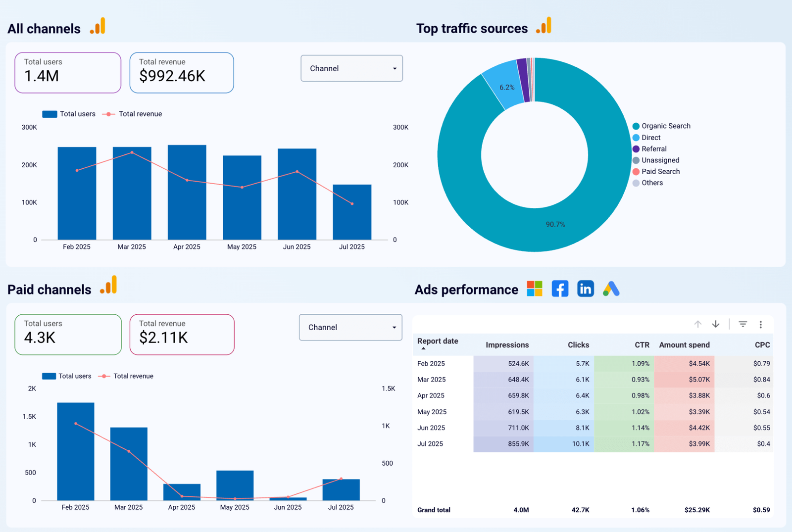Open the Channel dropdown in All channels
The height and width of the screenshot is (532, 792).
[352, 68]
